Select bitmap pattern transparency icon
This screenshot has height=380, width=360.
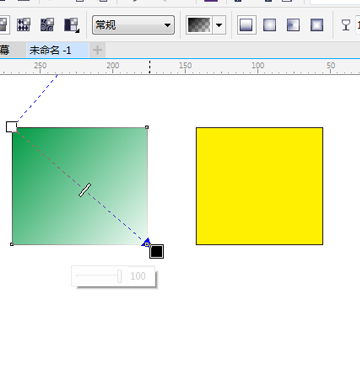pyautogui.click(x=47, y=25)
